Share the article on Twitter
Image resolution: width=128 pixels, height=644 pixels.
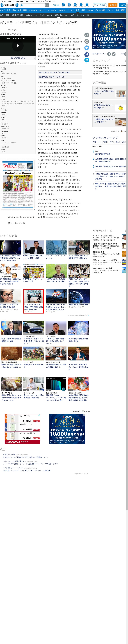pos(87,48)
